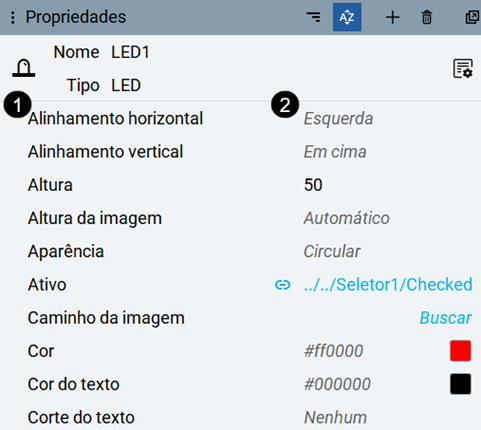Delete property using the trash icon

(427, 17)
